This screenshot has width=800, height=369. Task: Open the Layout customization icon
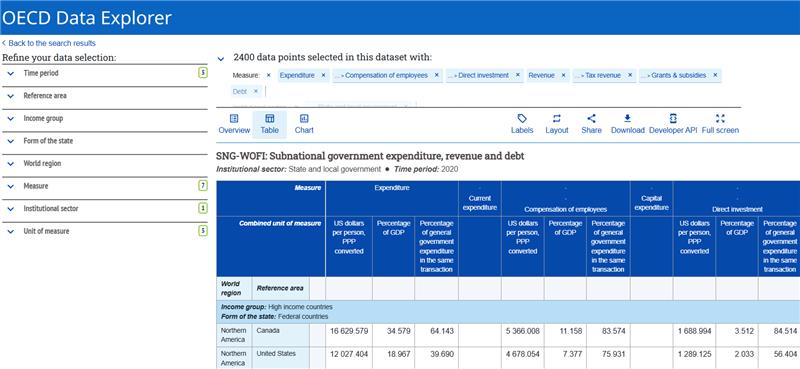[x=557, y=118]
